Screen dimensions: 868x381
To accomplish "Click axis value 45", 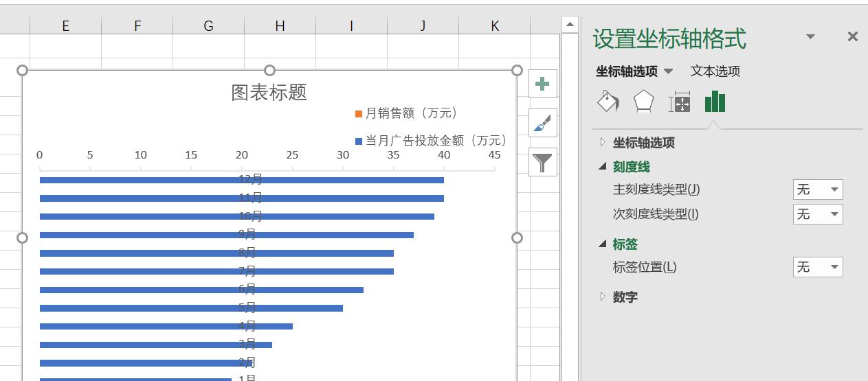I will [x=495, y=155].
